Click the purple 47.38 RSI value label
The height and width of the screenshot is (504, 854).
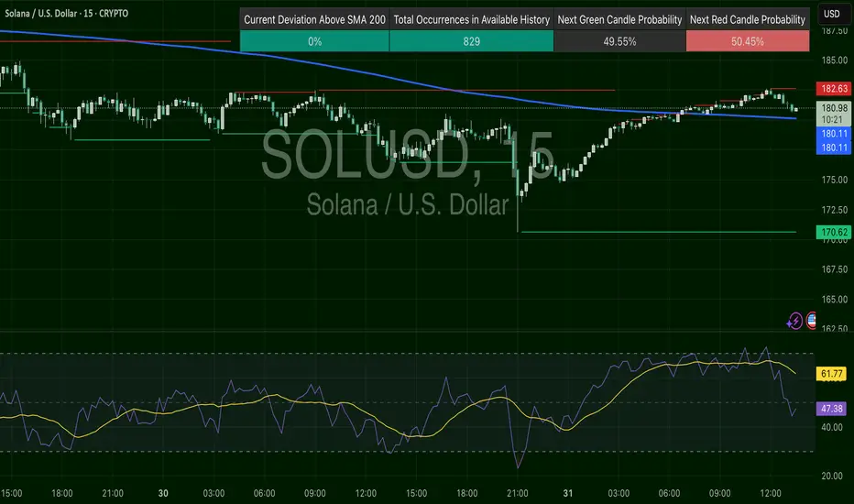click(831, 409)
